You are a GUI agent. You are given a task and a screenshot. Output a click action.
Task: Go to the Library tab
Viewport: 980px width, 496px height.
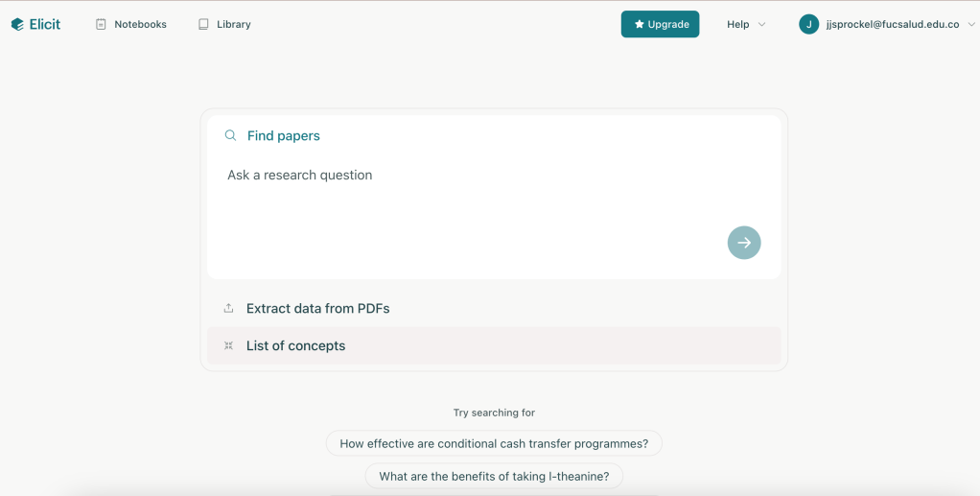click(x=233, y=24)
